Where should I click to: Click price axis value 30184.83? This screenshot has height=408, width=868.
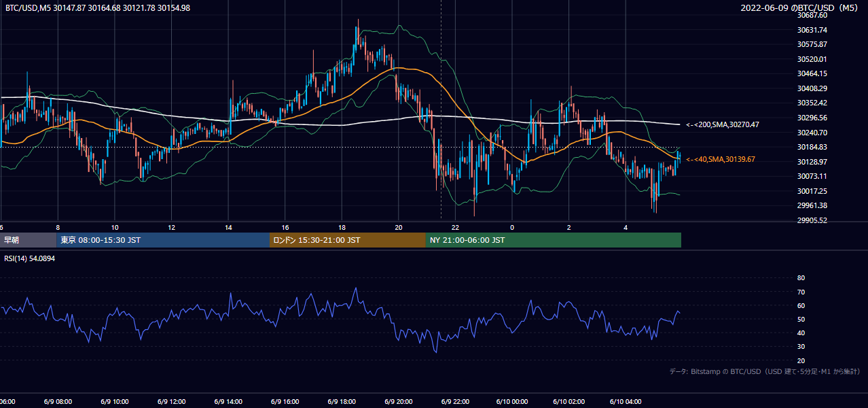coord(812,147)
